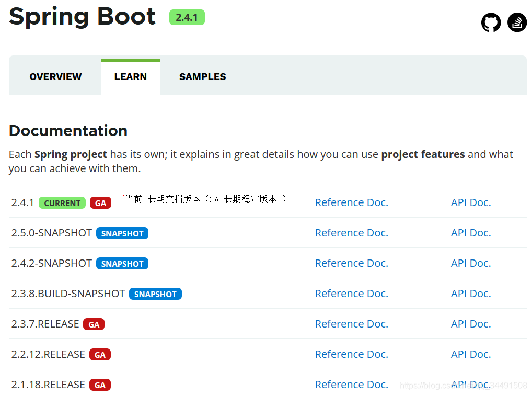Open API Doc. for 2.3.7.RELEASE

tap(471, 324)
